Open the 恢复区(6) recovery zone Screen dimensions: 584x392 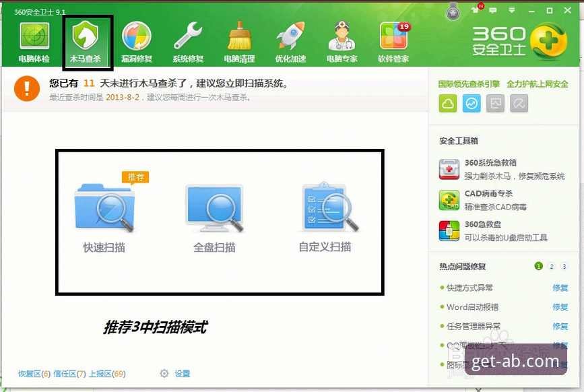click(x=34, y=374)
